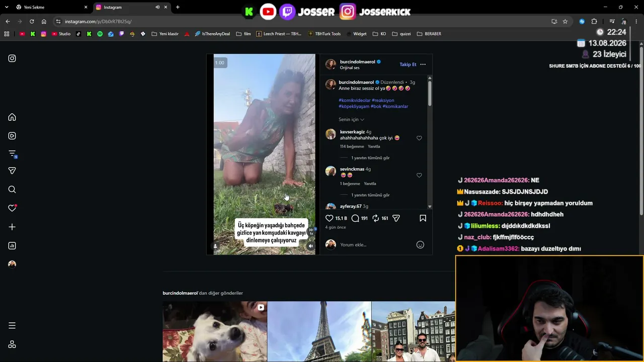Follow burcindolmaerol with Takip Et

point(408,64)
